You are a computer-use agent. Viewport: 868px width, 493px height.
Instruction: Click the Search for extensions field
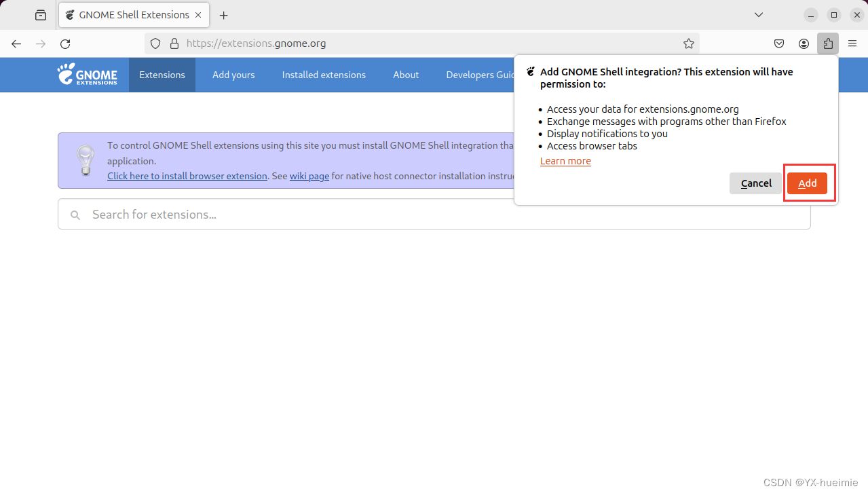point(434,214)
